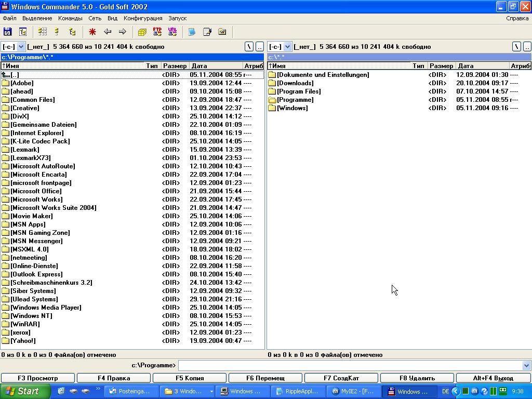Select the [Adobe] folder in left panel
The width and height of the screenshot is (532, 399).
click(x=132, y=83)
